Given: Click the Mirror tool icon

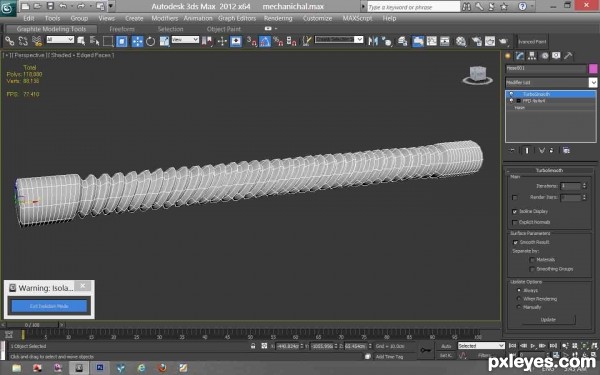Looking at the screenshot, I should (x=373, y=41).
